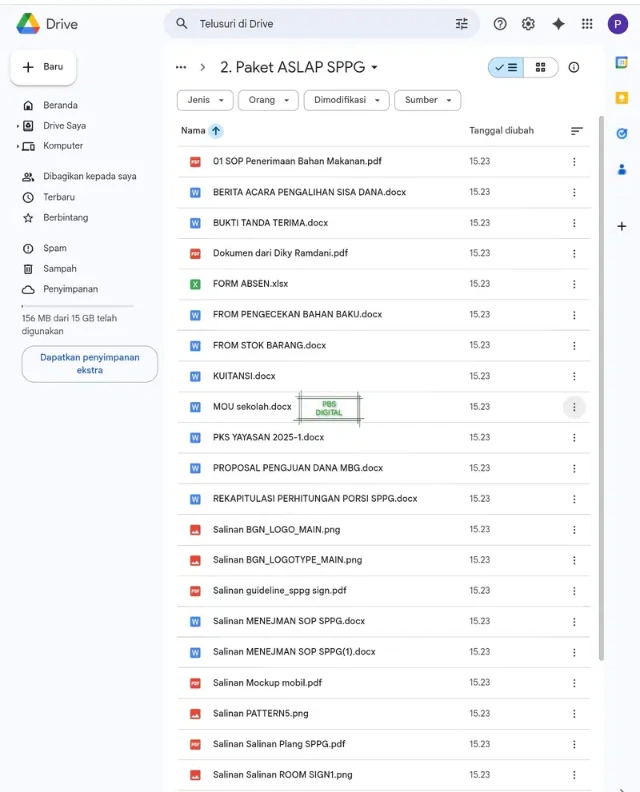Switch to list layout view
The height and width of the screenshot is (792, 640).
(x=506, y=67)
